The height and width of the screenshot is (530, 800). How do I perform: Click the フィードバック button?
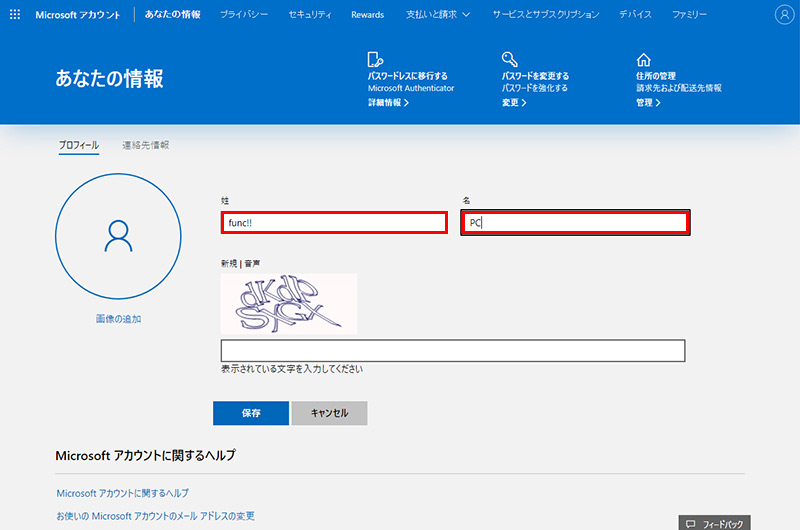coord(714,523)
